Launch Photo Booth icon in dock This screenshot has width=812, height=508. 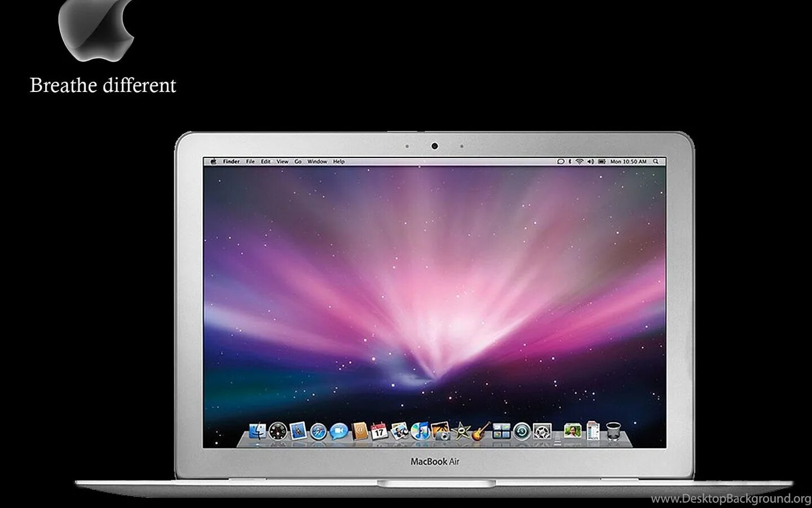(400, 432)
